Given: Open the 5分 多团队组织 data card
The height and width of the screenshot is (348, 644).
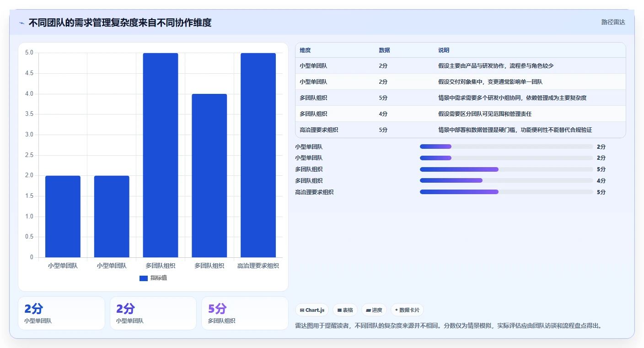Looking at the screenshot, I should click(x=245, y=313).
